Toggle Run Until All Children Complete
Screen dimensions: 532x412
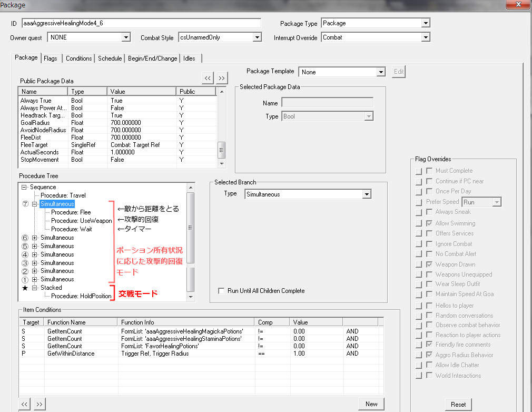pyautogui.click(x=221, y=291)
